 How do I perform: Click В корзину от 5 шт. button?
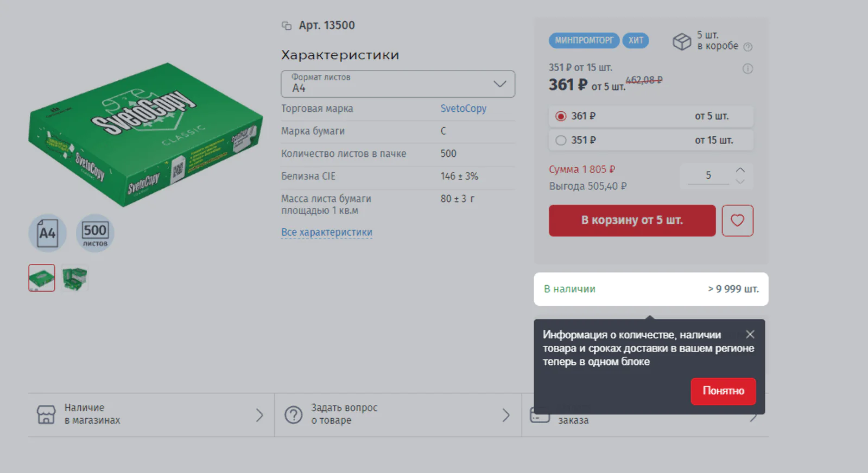pyautogui.click(x=632, y=220)
